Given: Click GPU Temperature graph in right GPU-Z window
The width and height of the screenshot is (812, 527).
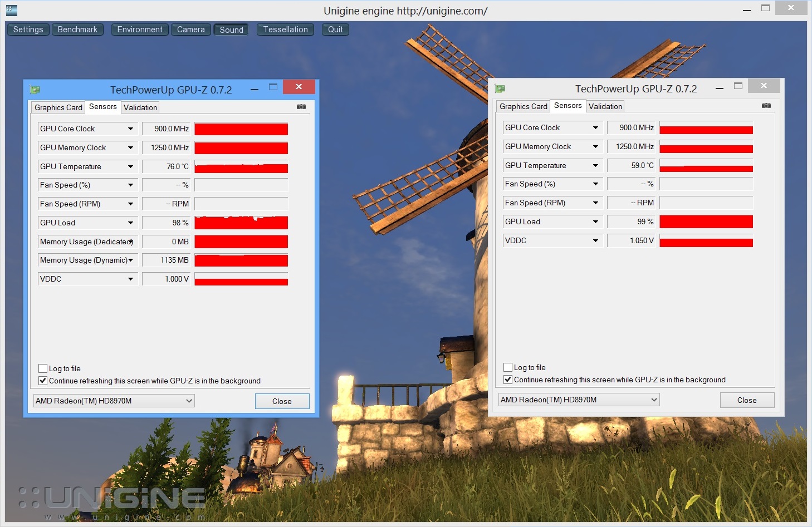Looking at the screenshot, I should coord(706,165).
